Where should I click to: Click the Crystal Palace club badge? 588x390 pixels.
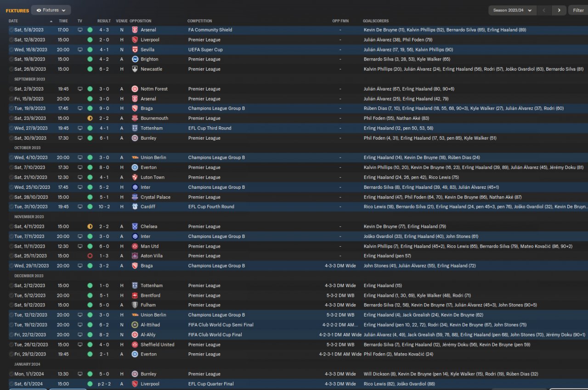coord(135,197)
